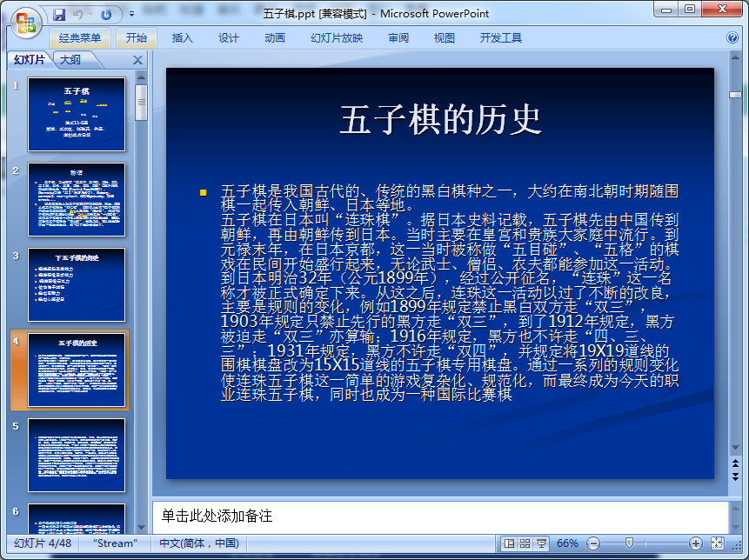
Task: Start Slide Show view icon in status bar
Action: click(x=541, y=543)
